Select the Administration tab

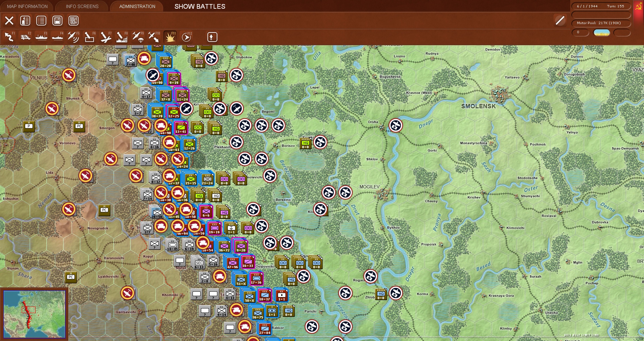pos(137,6)
